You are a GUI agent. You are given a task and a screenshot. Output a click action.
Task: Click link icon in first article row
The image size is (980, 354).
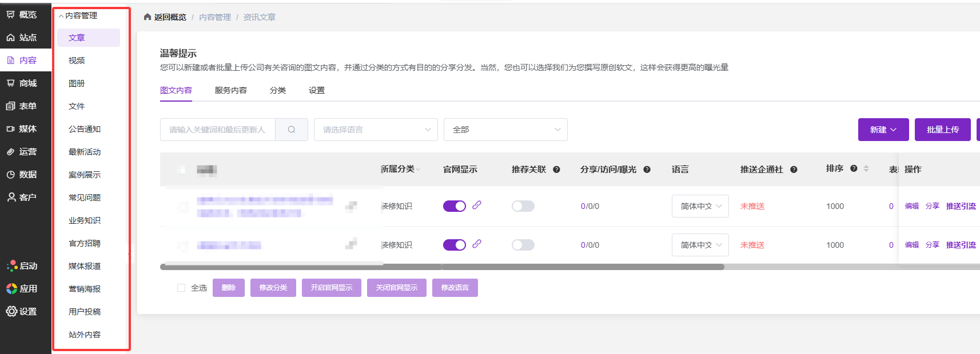click(477, 205)
